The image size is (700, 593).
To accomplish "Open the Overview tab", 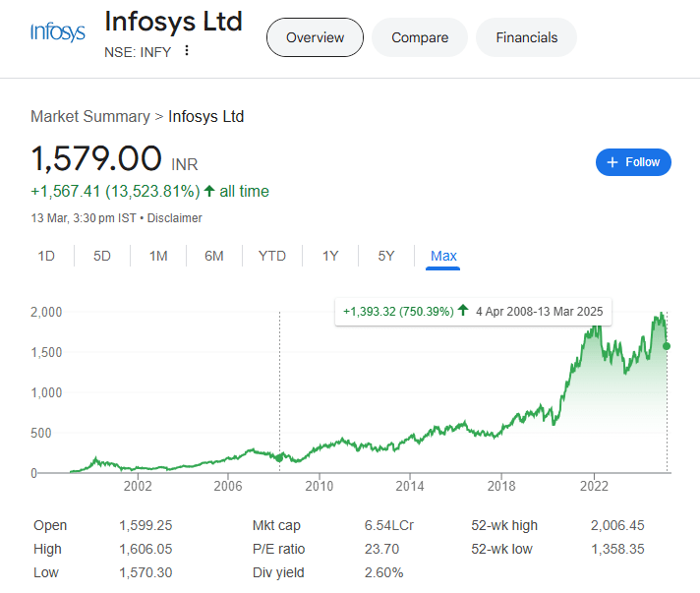I will tap(315, 37).
